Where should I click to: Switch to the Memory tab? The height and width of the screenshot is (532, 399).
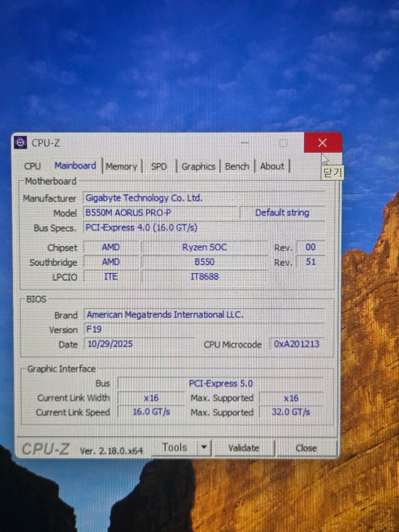[121, 167]
